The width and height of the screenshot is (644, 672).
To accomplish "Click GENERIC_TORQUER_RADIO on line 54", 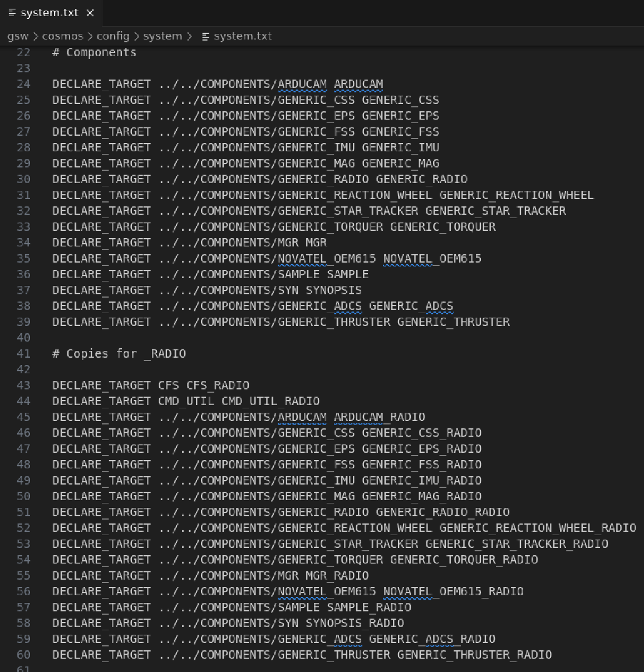I will [464, 560].
